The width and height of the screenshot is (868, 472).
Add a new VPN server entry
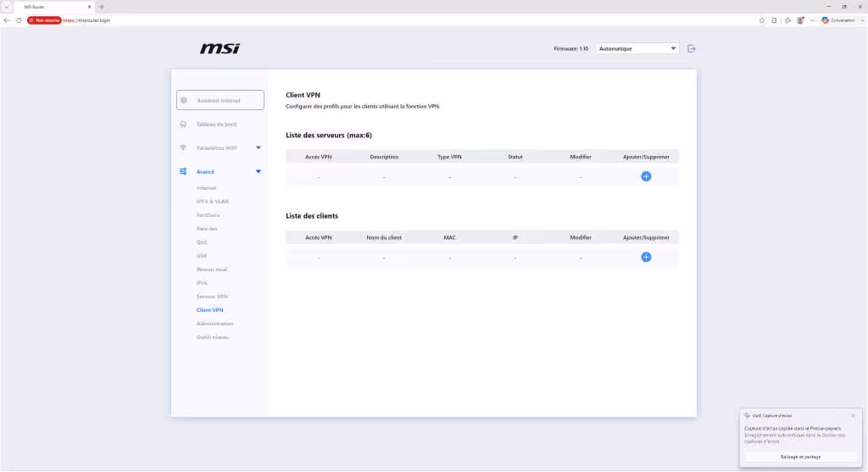pyautogui.click(x=646, y=176)
